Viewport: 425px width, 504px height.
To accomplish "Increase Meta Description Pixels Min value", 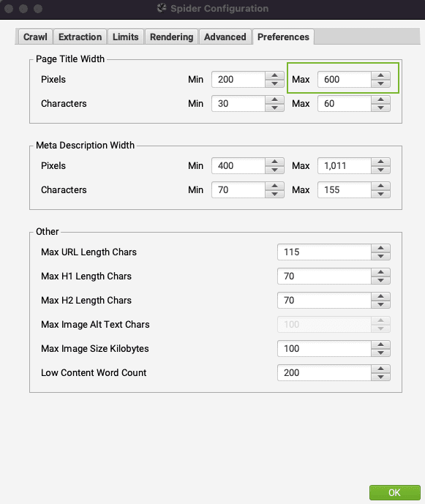I will click(x=274, y=162).
